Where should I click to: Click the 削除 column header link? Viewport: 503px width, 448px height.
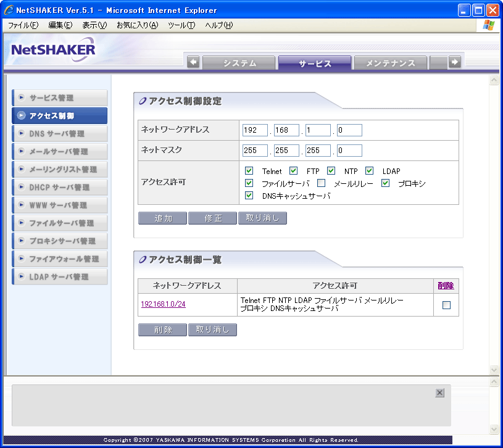pyautogui.click(x=446, y=286)
